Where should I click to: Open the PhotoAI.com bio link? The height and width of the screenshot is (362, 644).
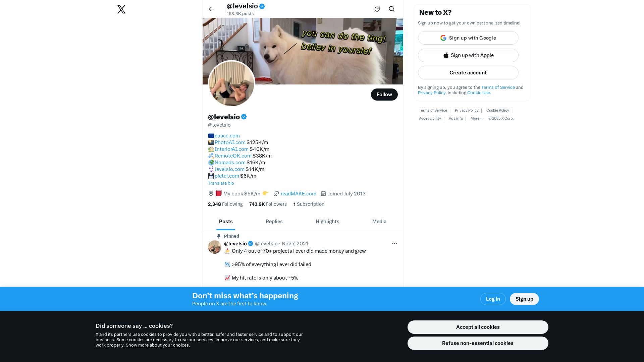pyautogui.click(x=230, y=142)
